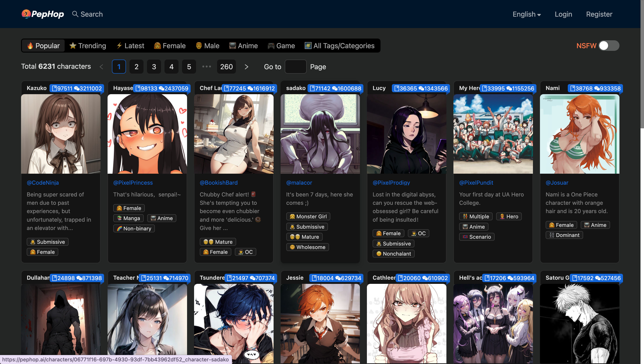Open @PixelProdigy creator profile

click(x=391, y=183)
